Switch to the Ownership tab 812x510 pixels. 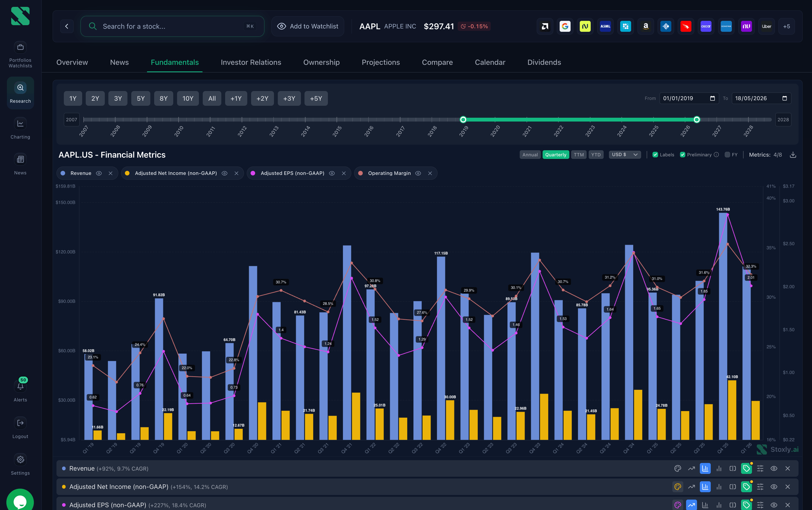click(321, 62)
